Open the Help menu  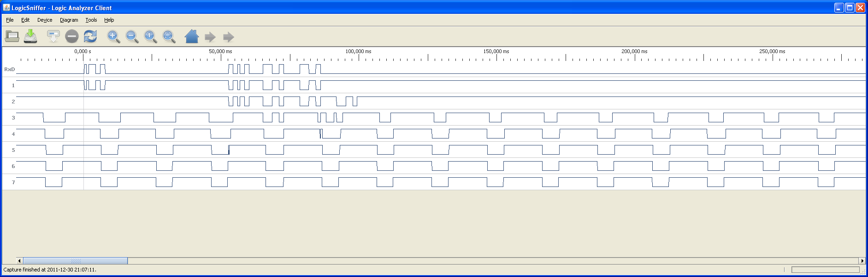point(109,20)
